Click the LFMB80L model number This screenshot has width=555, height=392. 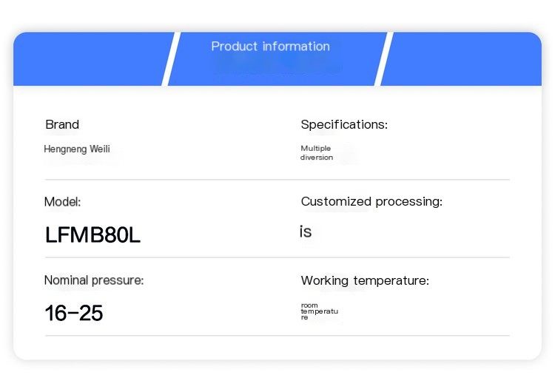coord(92,234)
